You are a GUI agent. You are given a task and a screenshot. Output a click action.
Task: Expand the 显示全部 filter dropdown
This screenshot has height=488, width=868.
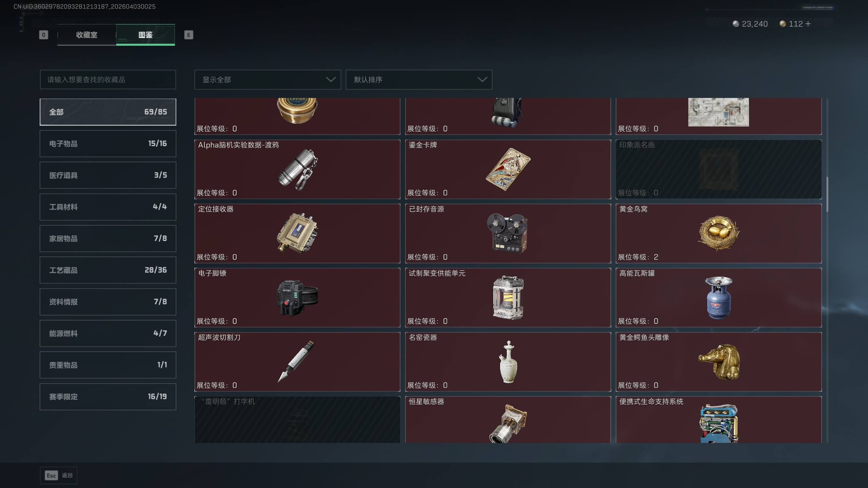268,80
